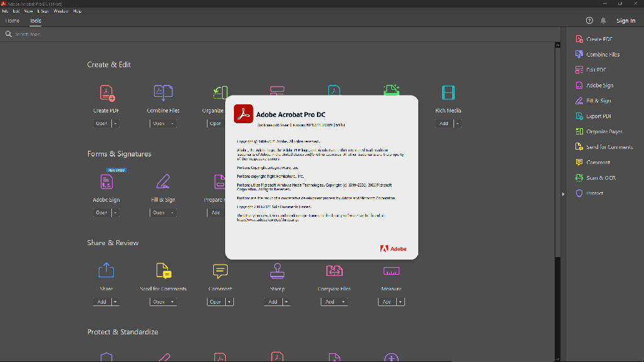
Task: Open the E-Sign menu
Action: [43, 11]
